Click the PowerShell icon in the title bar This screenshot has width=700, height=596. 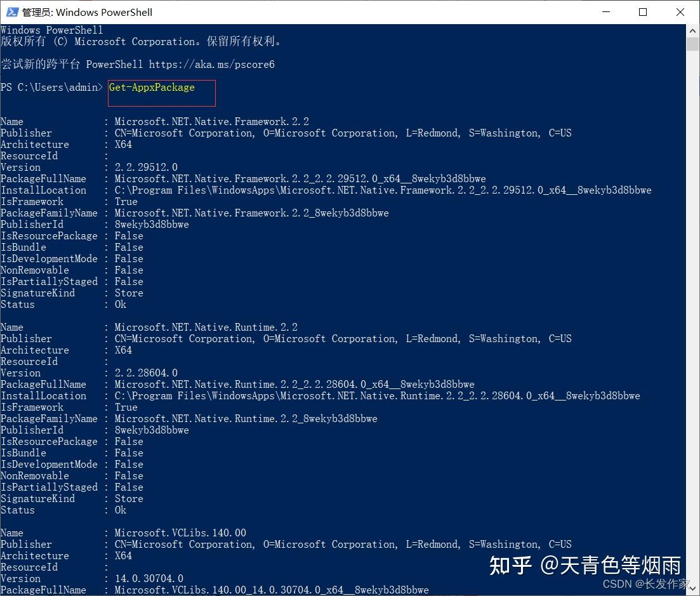tap(12, 12)
